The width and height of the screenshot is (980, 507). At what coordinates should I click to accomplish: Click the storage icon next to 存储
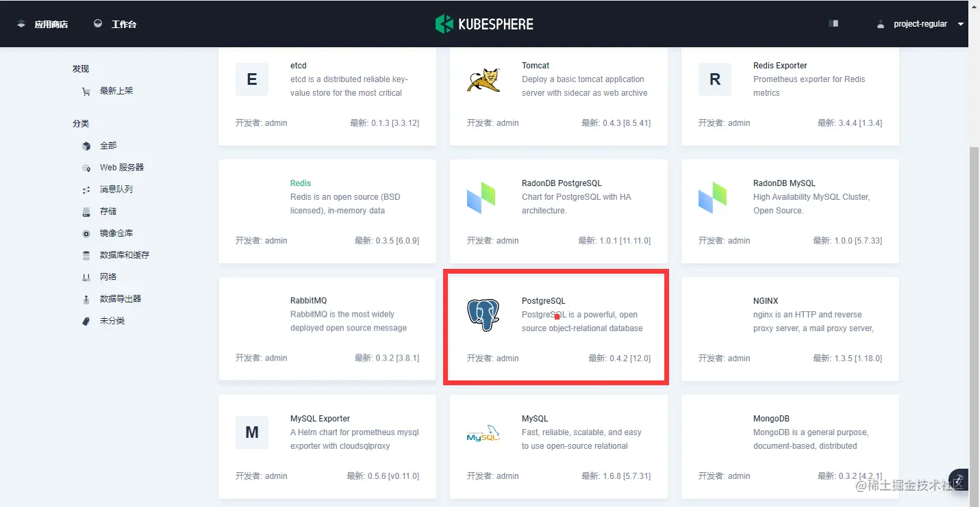(86, 211)
